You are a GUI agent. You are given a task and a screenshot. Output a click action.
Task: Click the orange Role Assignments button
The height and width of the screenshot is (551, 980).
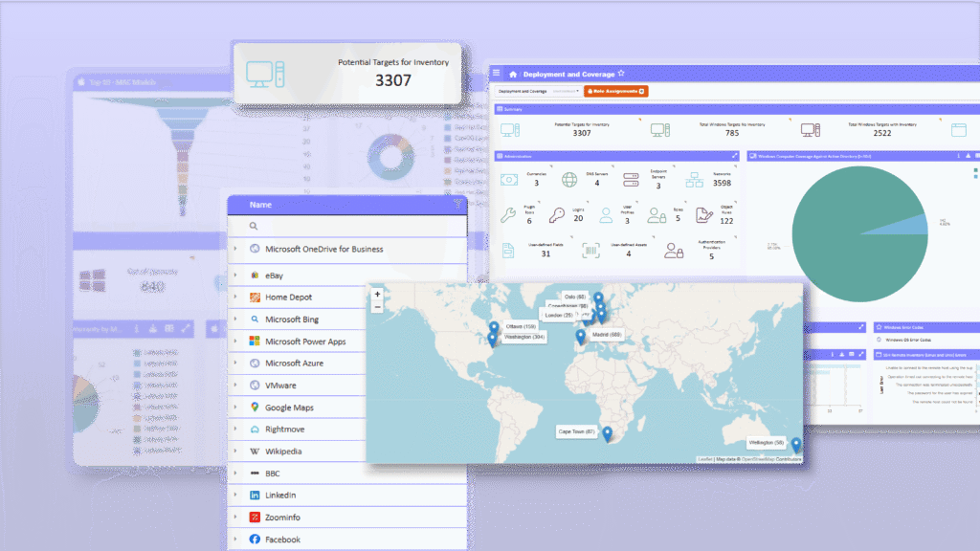(x=615, y=91)
